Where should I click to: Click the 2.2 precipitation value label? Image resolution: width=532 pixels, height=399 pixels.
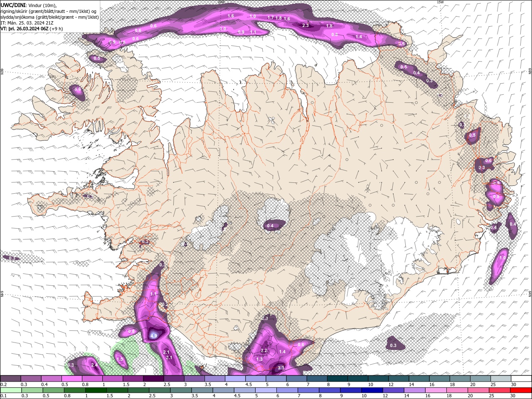click(x=264, y=351)
